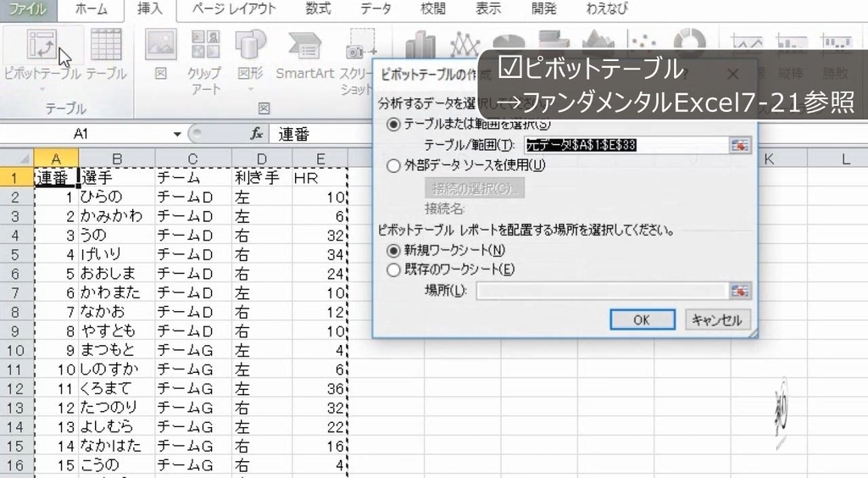This screenshot has height=478, width=868.
Task: Click the 利き手 header cell
Action: point(262,178)
